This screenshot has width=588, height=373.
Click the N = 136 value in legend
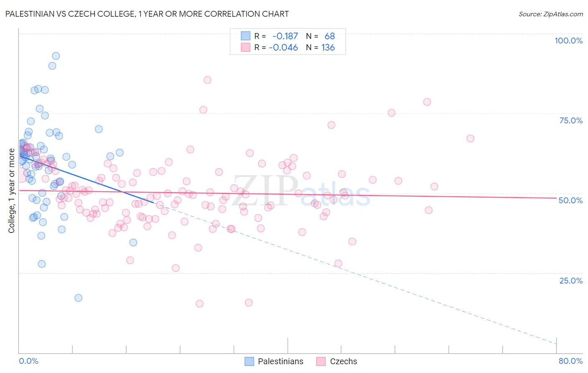(x=320, y=47)
